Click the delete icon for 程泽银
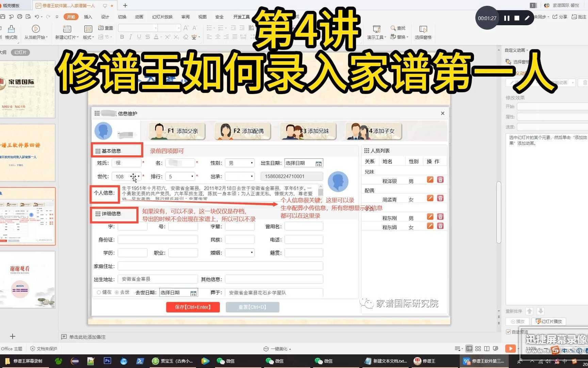Image resolution: width=588 pixels, height=368 pixels. pos(440,180)
